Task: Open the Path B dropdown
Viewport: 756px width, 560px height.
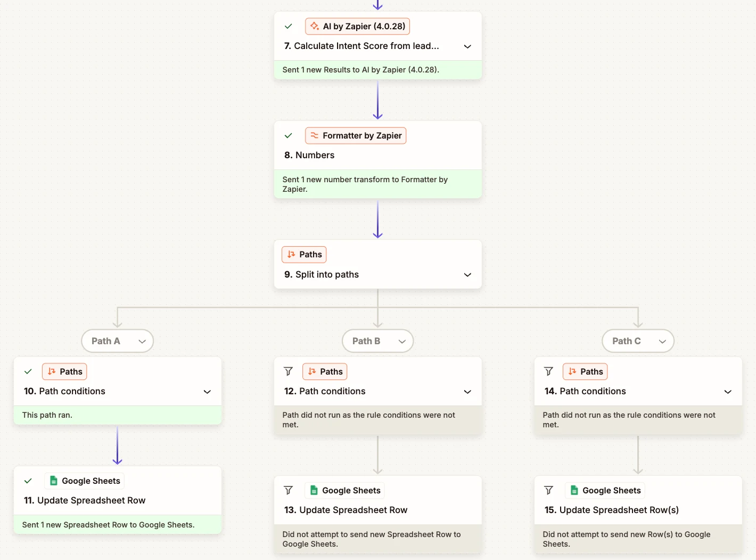Action: click(378, 341)
